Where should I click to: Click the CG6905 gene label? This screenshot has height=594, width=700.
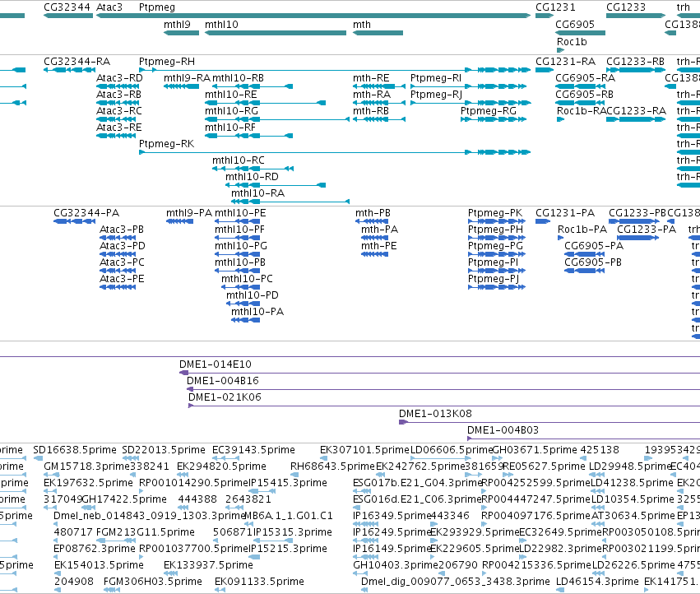(x=575, y=25)
